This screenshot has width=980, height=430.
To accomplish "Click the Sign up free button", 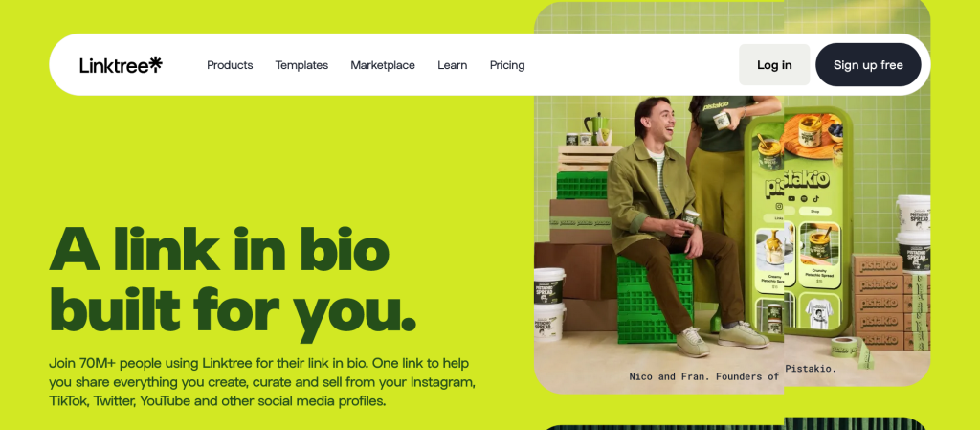I will pyautogui.click(x=868, y=65).
